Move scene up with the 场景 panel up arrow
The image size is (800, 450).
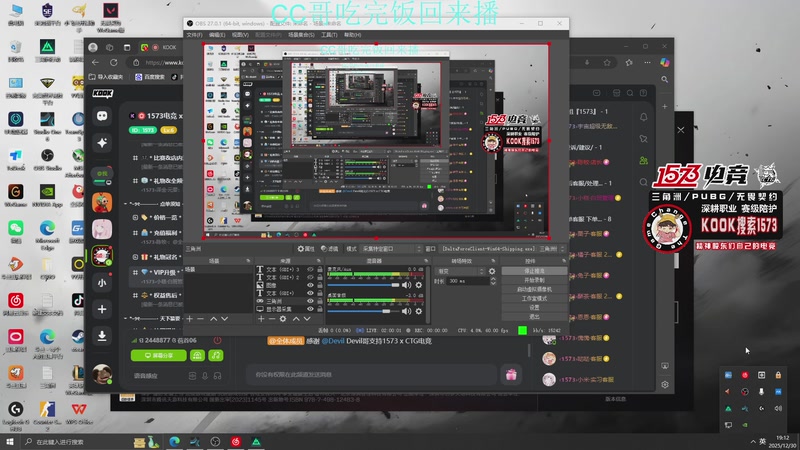[213, 319]
